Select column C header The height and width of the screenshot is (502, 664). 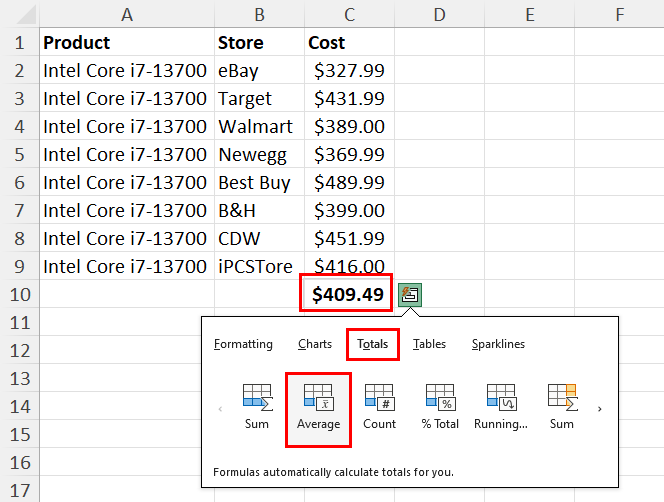point(349,14)
